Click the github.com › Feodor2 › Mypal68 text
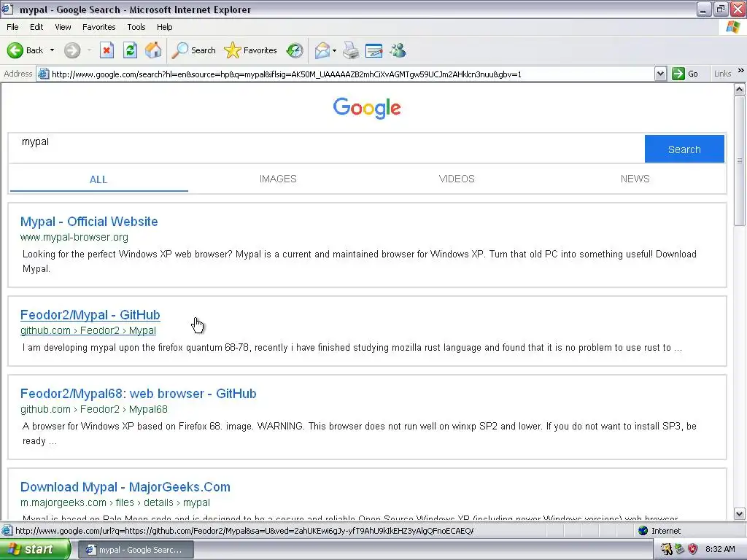 (94, 409)
